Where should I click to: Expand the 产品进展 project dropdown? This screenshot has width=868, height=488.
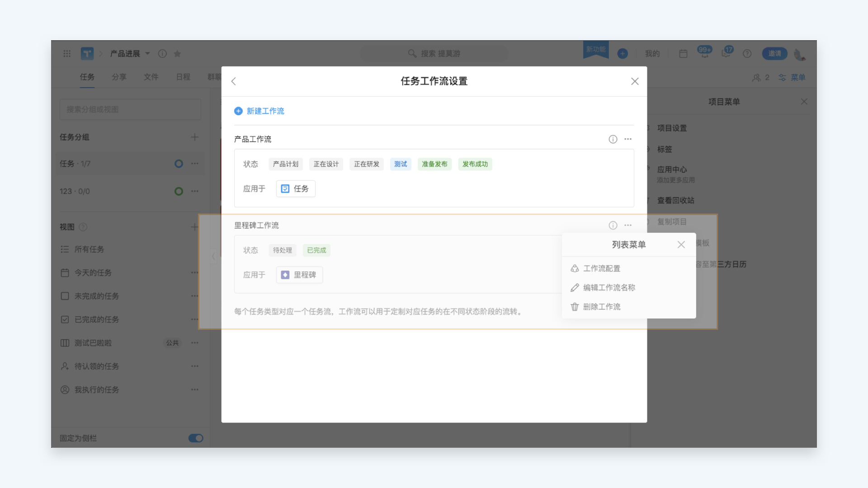(x=147, y=53)
